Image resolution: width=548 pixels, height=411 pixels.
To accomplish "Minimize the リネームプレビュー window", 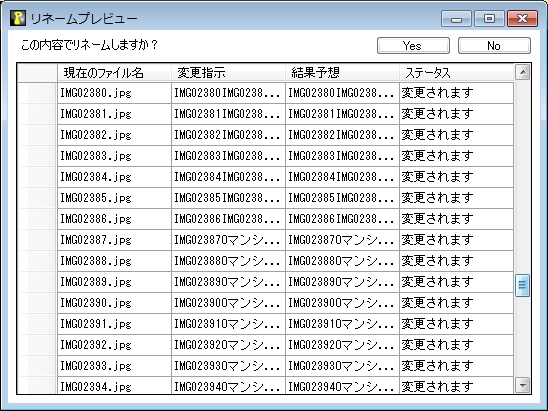I will coord(456,19).
